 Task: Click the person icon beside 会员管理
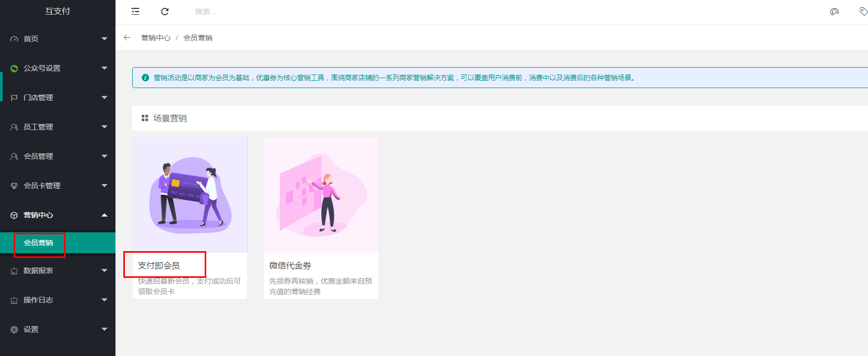[14, 156]
